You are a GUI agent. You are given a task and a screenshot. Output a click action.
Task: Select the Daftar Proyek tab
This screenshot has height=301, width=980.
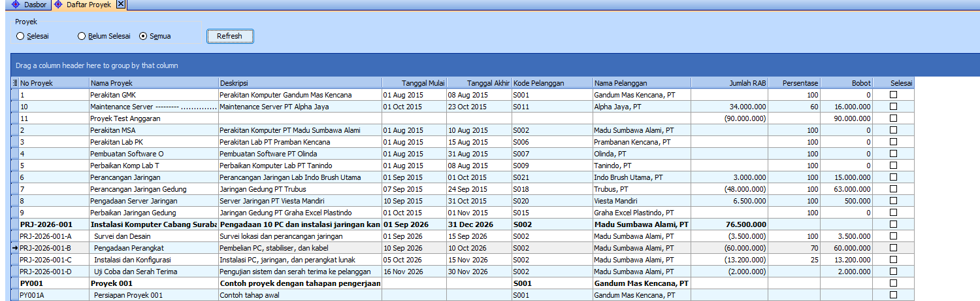click(x=88, y=5)
